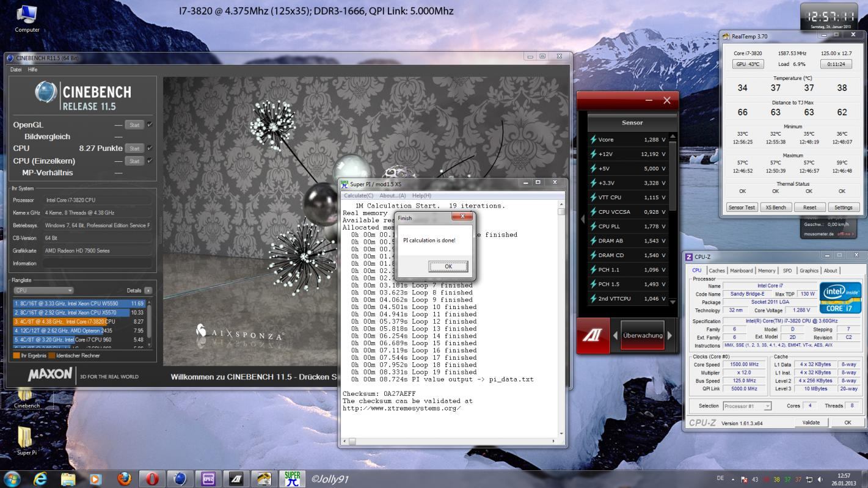Open CPU-Z processor Selection dropdown
868x488 pixels.
pyautogui.click(x=747, y=406)
